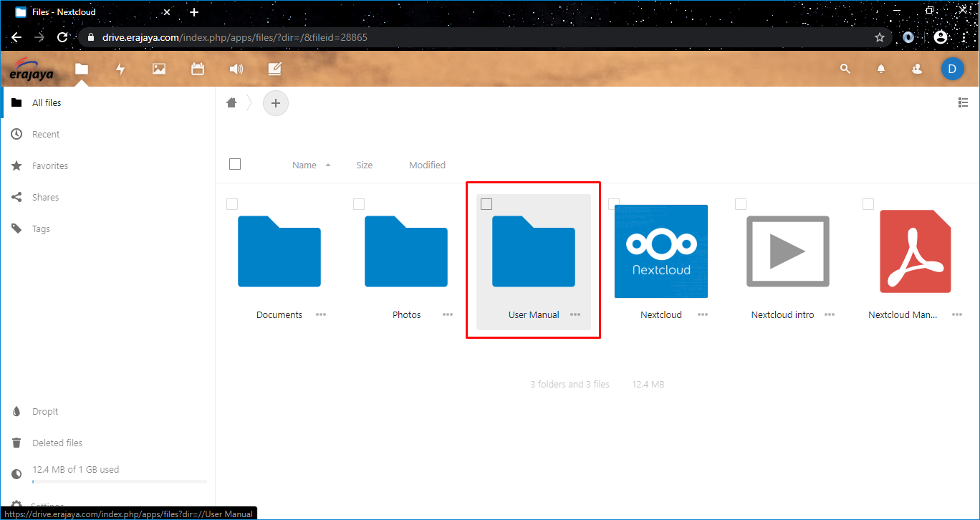Play the Nextcloud intro video thumbnail

[x=788, y=251]
